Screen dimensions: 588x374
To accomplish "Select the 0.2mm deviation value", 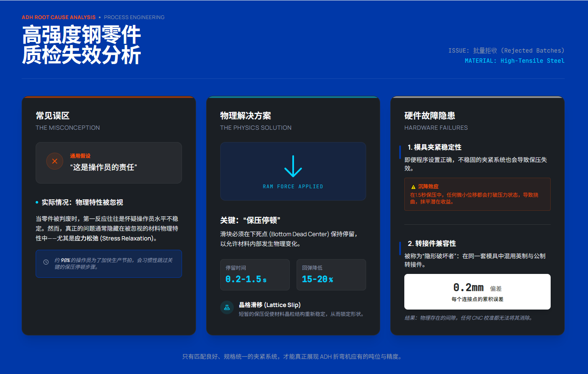I will 468,287.
